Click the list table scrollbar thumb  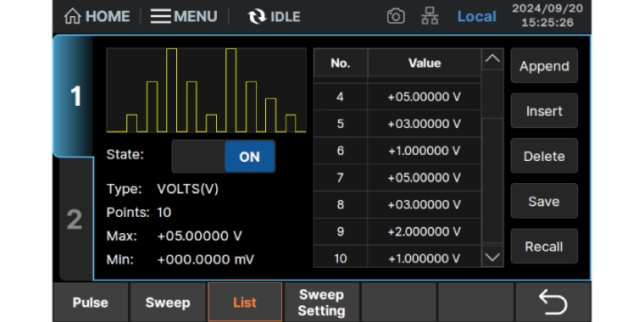tap(492, 180)
